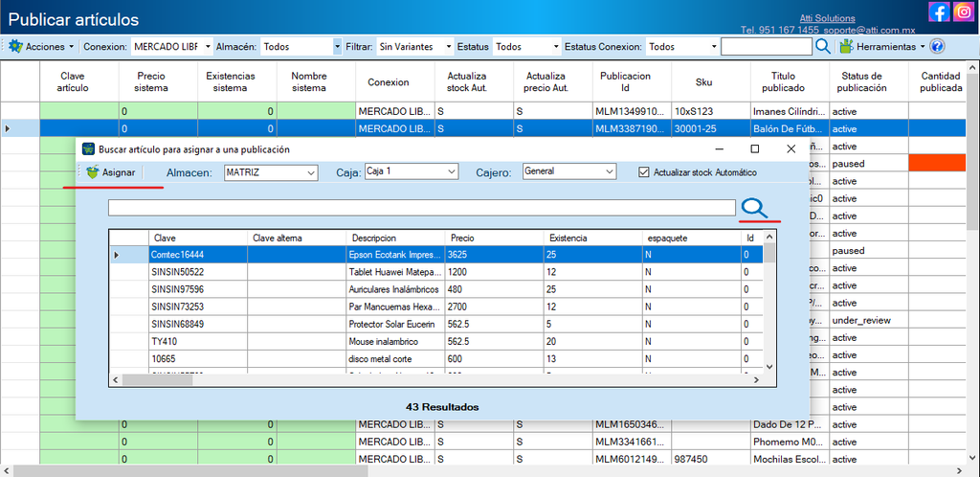Expand the Estatus Conexion dropdown

tap(714, 46)
